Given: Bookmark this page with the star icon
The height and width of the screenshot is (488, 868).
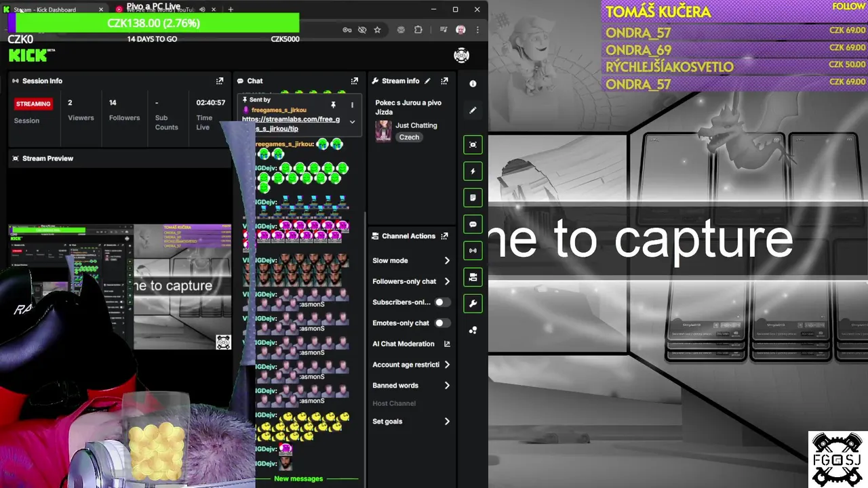Looking at the screenshot, I should 377,30.
